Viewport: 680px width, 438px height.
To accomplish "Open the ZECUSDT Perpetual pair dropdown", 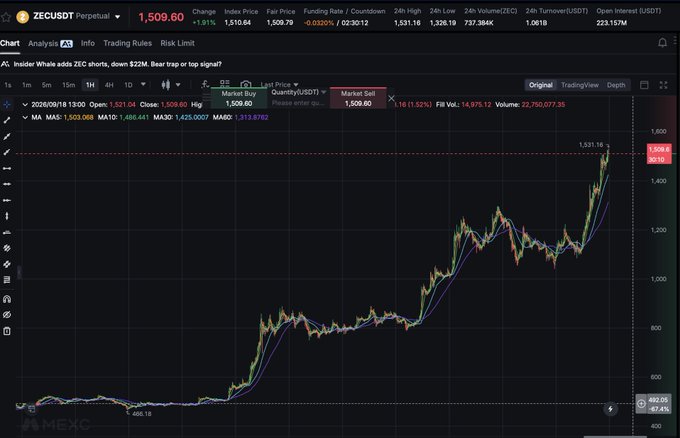I will [x=118, y=17].
